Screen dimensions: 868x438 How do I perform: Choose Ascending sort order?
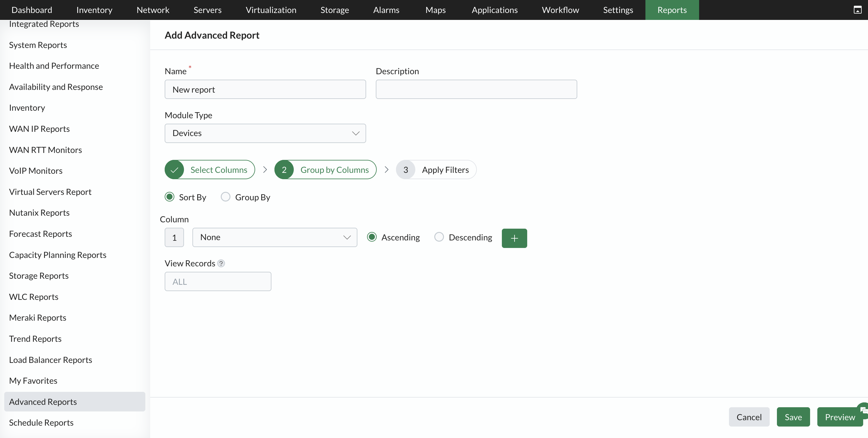pos(372,237)
